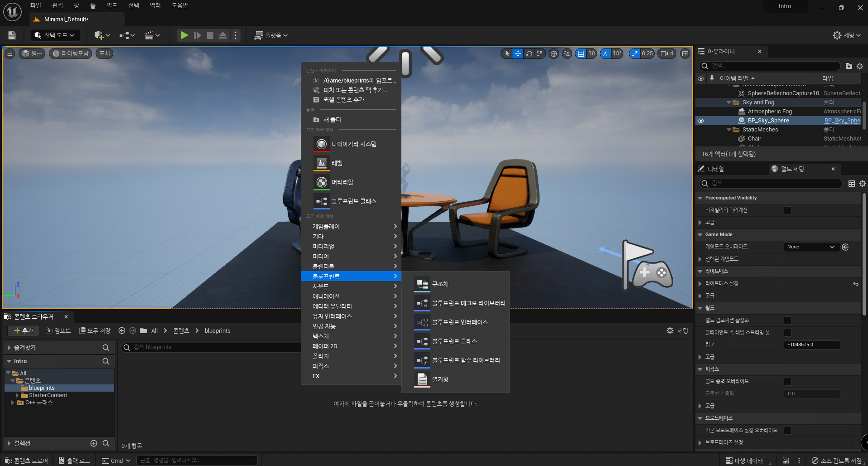Toggle BP_Sky_Sphere visibility eye
This screenshot has width=868, height=466.
[x=701, y=121]
